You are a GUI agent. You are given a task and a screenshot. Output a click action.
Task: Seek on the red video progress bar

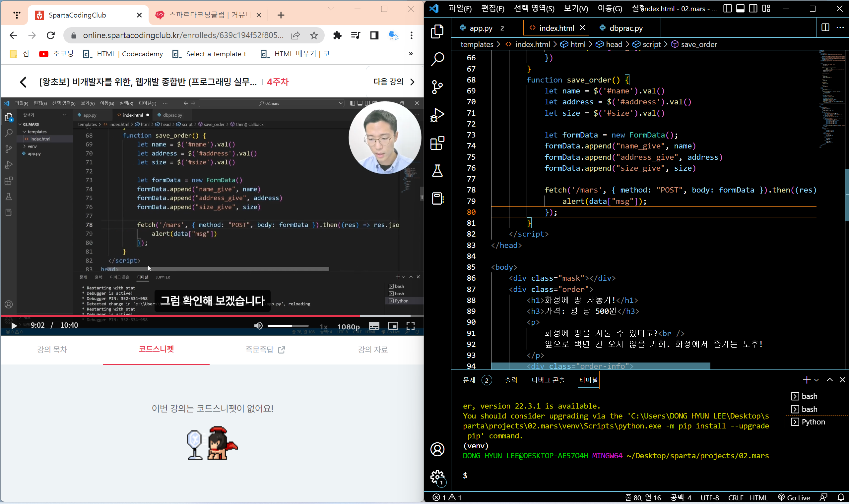212,316
